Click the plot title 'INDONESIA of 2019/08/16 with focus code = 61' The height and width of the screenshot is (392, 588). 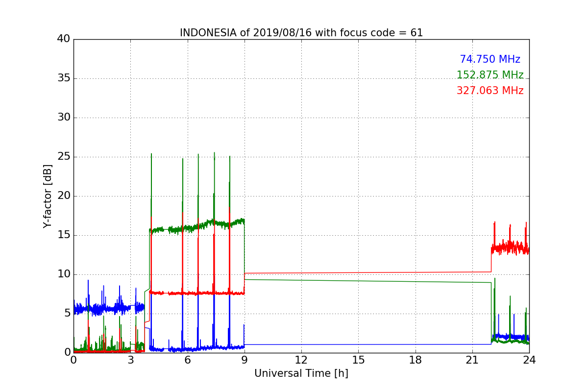(x=301, y=33)
